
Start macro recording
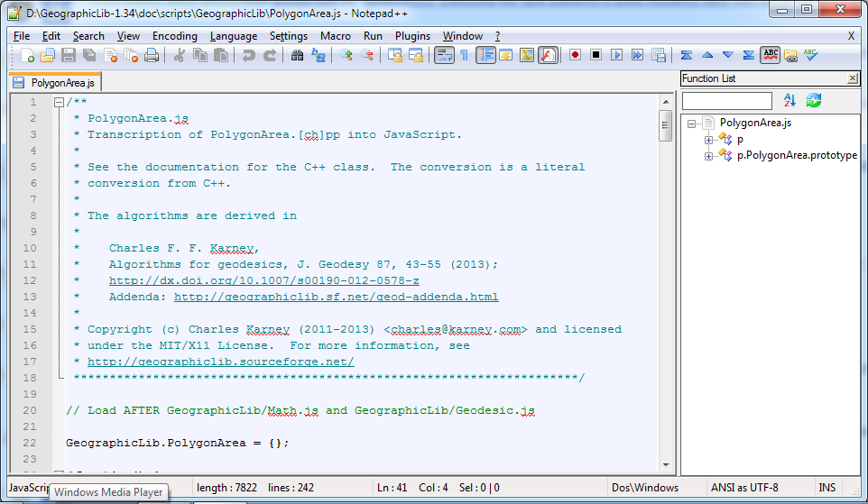(x=575, y=55)
